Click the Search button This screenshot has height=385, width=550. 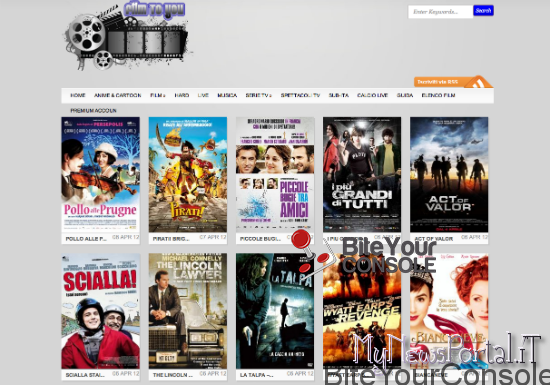tap(483, 11)
